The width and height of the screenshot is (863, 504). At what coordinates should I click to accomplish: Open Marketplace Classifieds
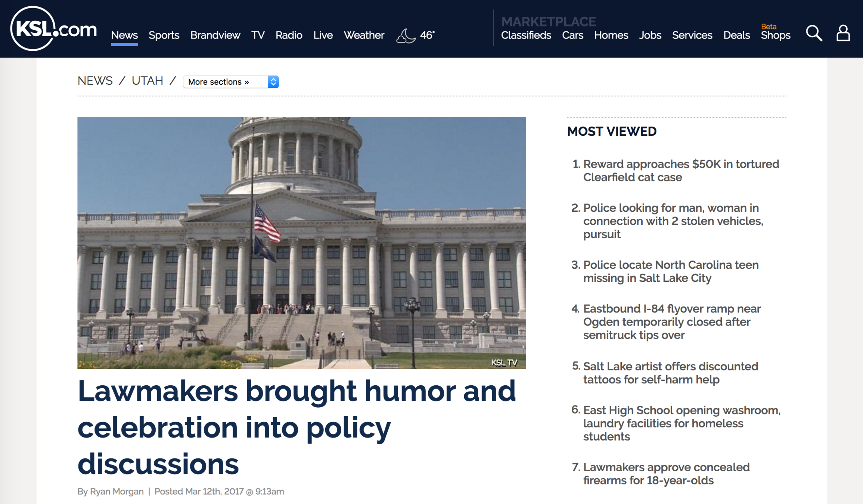point(526,35)
